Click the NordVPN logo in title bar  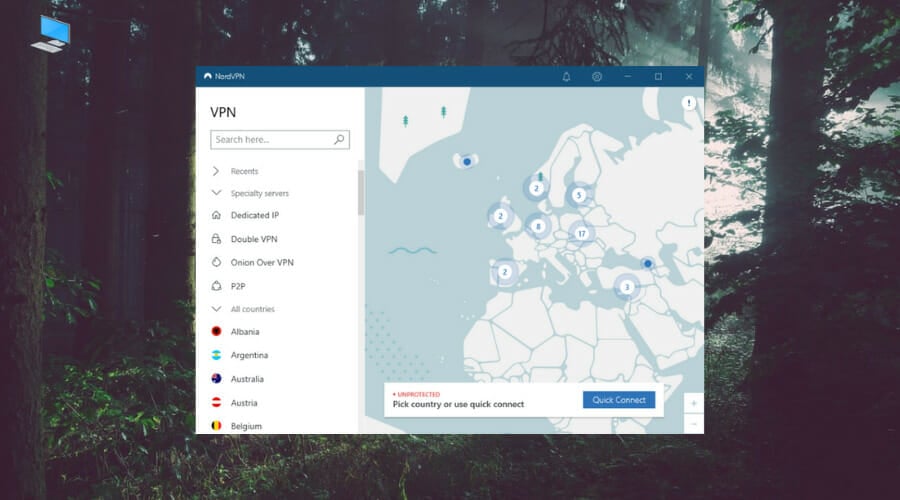click(x=208, y=76)
